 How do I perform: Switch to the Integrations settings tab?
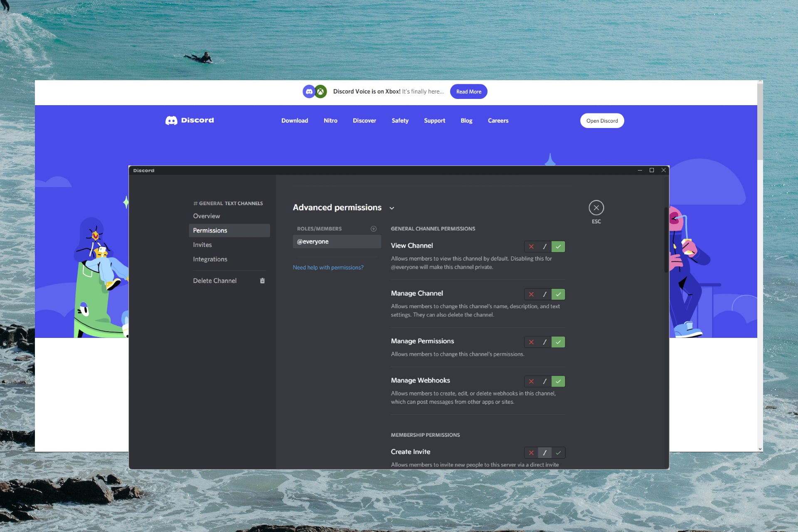coord(210,259)
